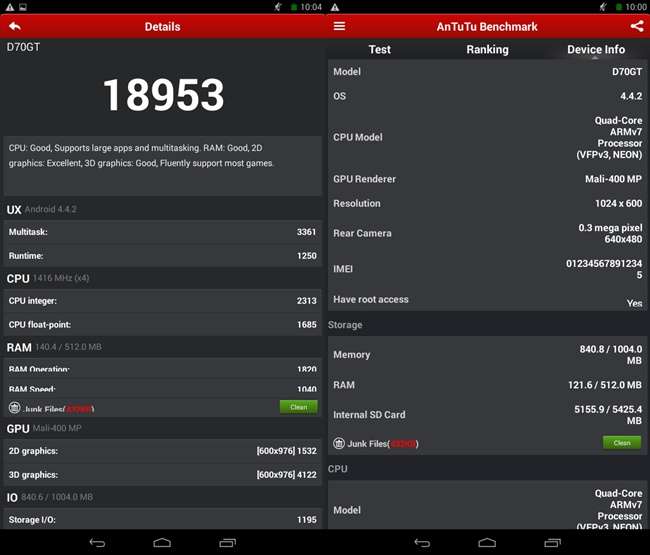
Task: Tap the Storage I/O row 1195
Action: [x=162, y=519]
